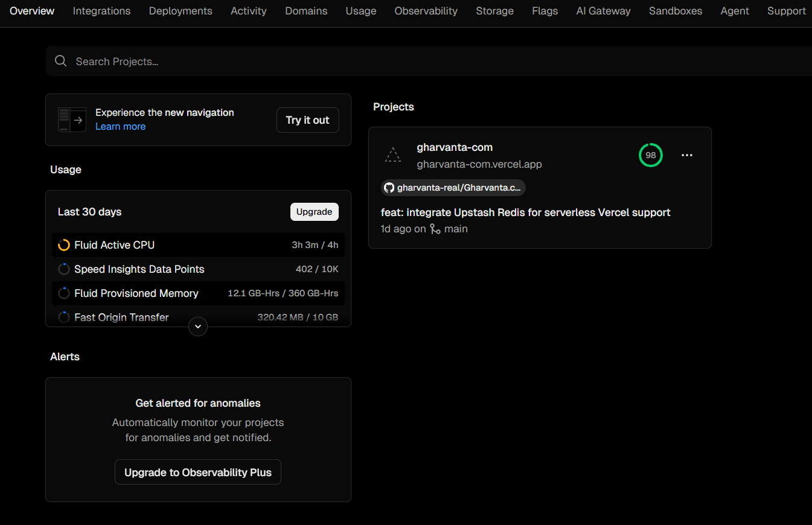Image resolution: width=812 pixels, height=525 pixels.
Task: Click the git branch icon beside main
Action: (435, 229)
